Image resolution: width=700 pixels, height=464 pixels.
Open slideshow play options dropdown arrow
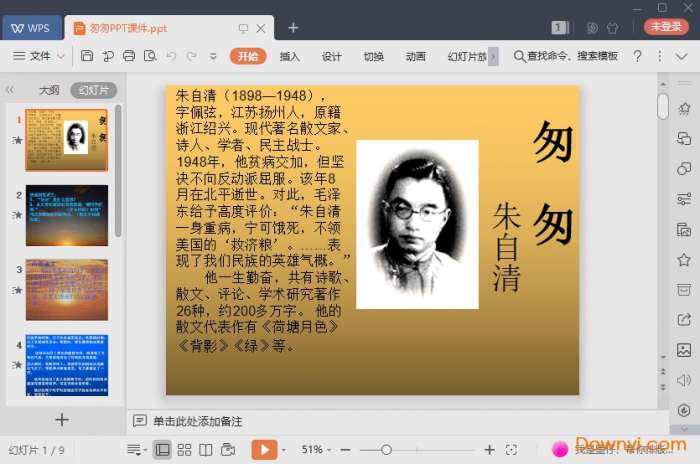tap(284, 450)
